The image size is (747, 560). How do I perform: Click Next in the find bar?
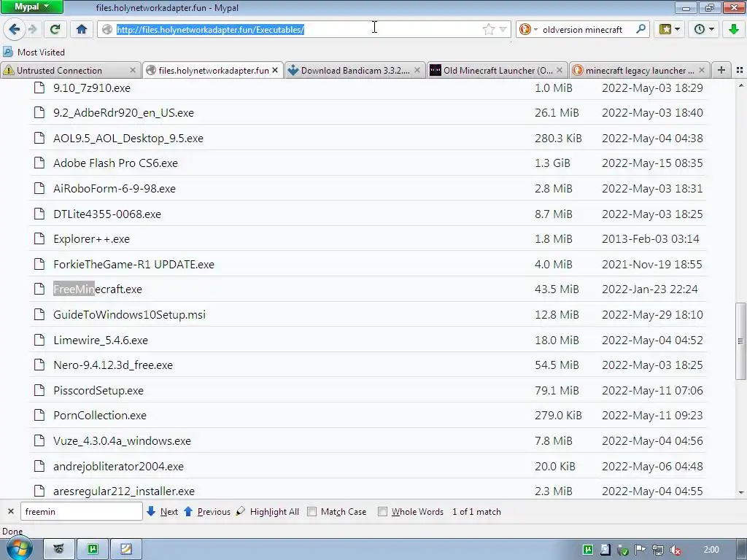163,511
